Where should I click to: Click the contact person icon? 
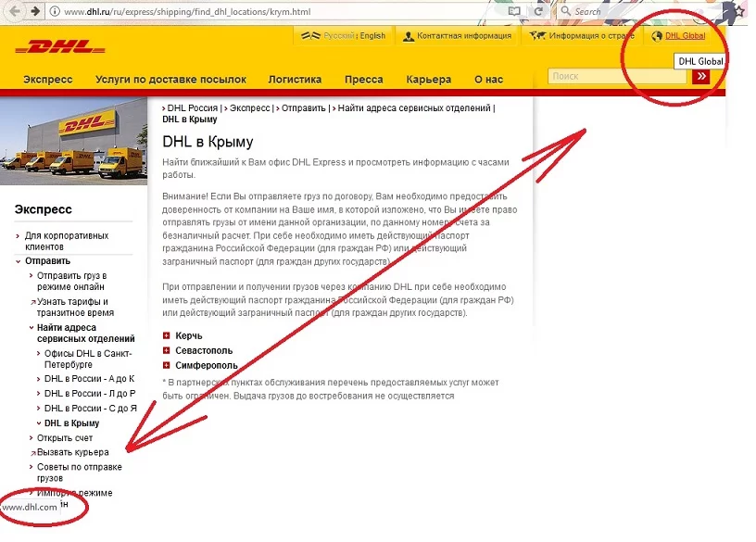(x=409, y=36)
